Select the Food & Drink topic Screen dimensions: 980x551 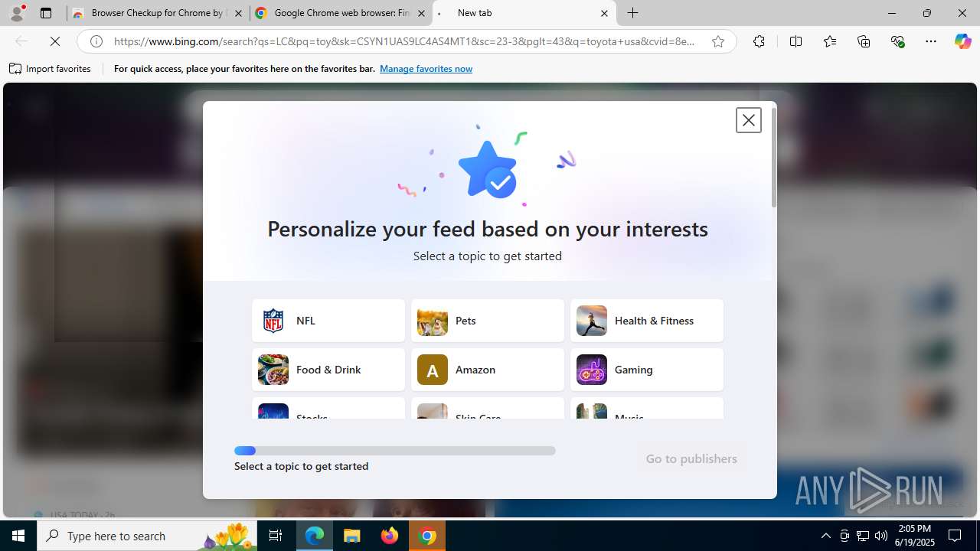click(328, 370)
